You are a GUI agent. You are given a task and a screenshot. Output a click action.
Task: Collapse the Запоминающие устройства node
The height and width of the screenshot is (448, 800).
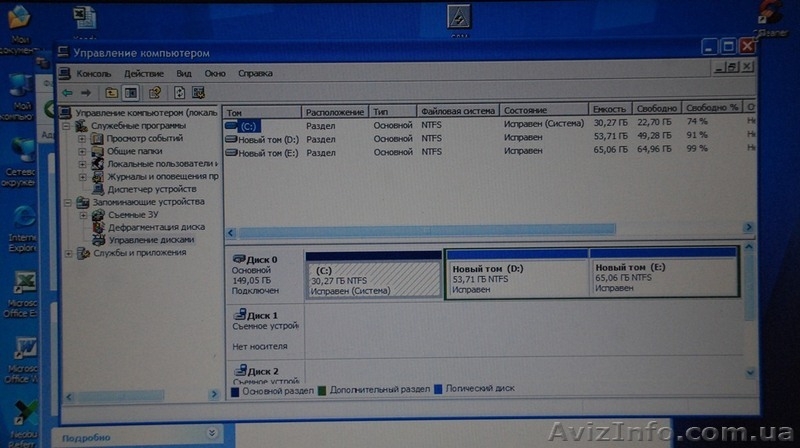point(67,202)
